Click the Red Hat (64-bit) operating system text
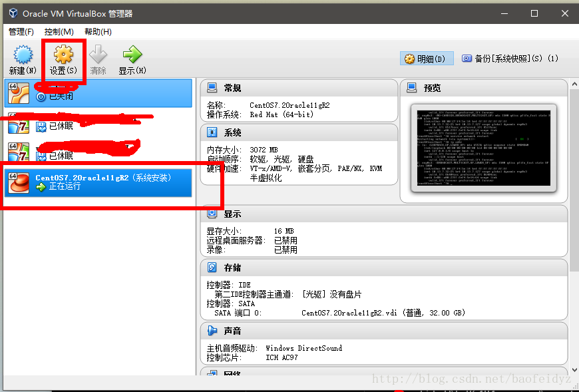Screen dimensions: 579x392 point(282,114)
